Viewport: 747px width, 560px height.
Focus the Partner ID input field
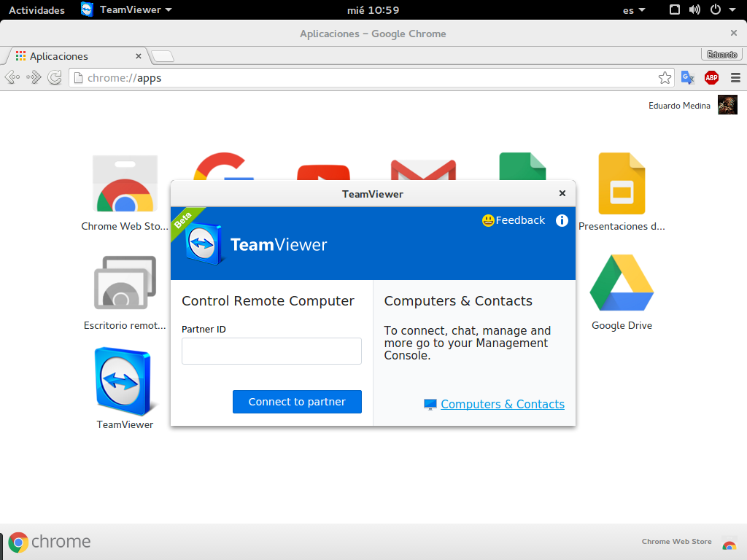(x=271, y=351)
